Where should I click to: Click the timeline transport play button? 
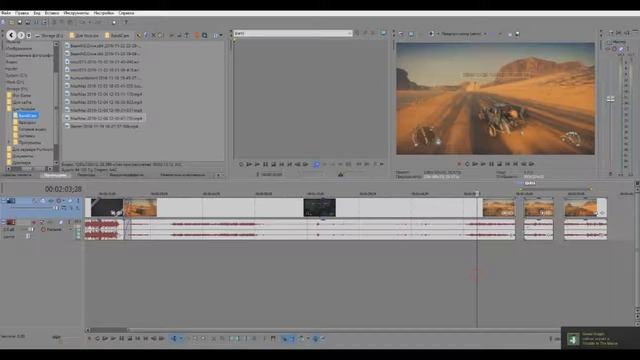[113, 338]
